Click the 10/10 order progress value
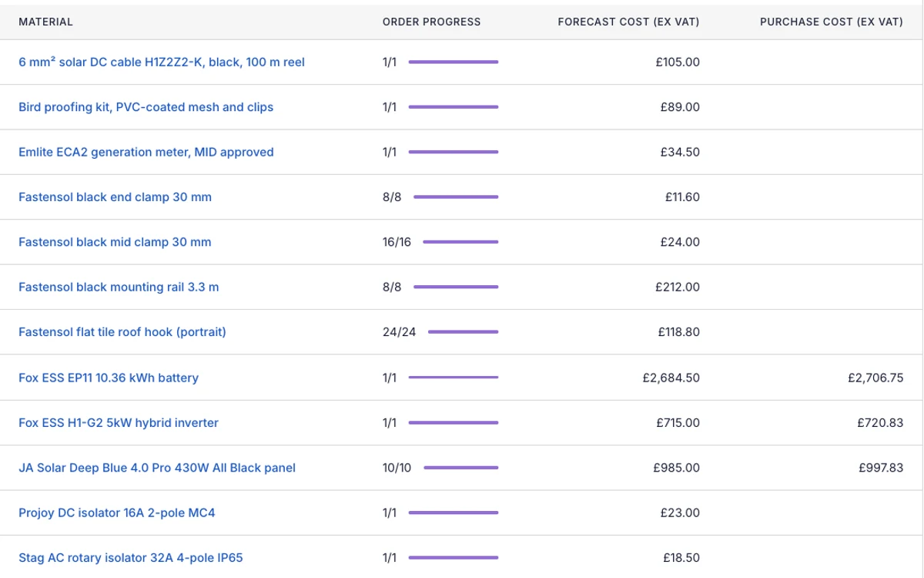 [x=397, y=468]
